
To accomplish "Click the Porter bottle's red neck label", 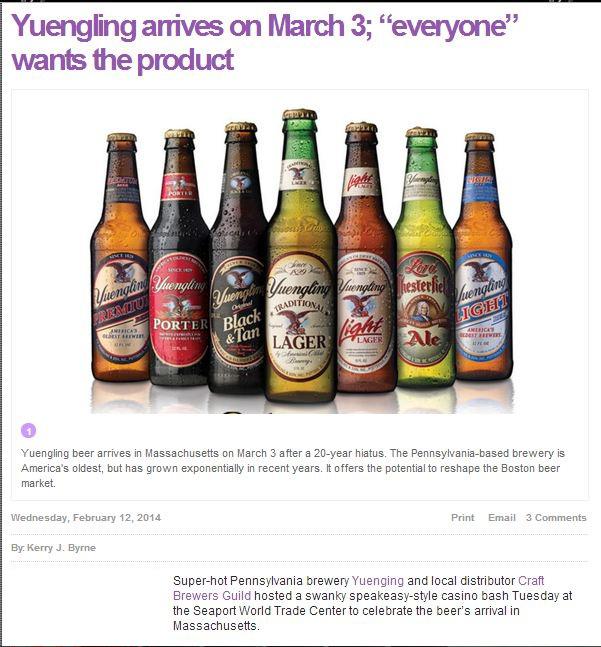I will (x=179, y=187).
